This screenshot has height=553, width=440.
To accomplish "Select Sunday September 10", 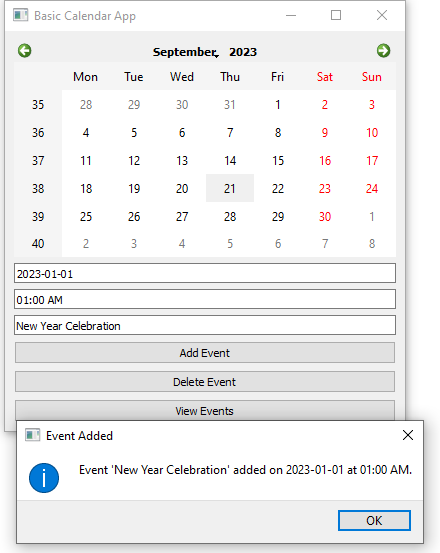I will click(x=372, y=133).
